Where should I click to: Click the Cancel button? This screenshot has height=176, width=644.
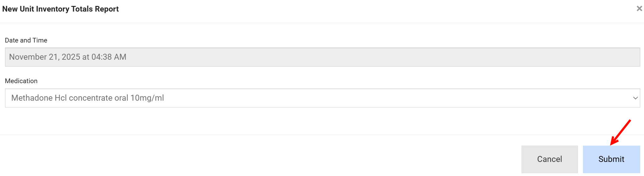click(x=549, y=159)
